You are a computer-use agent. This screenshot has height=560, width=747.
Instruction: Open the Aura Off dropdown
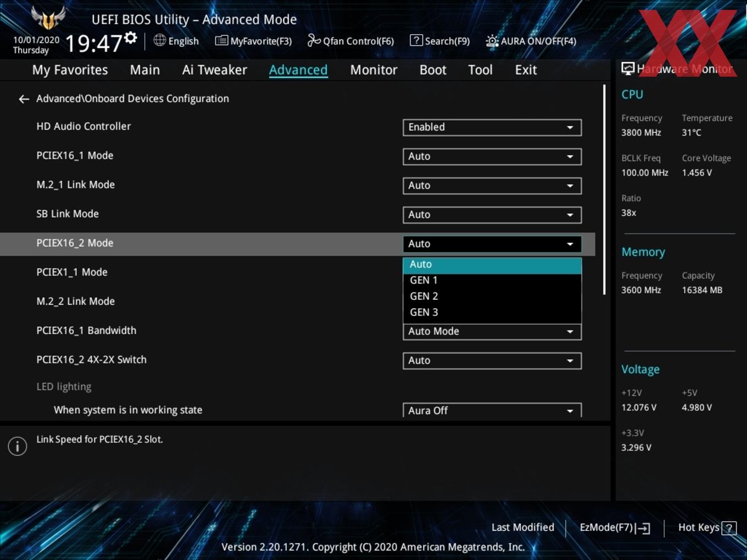point(492,410)
